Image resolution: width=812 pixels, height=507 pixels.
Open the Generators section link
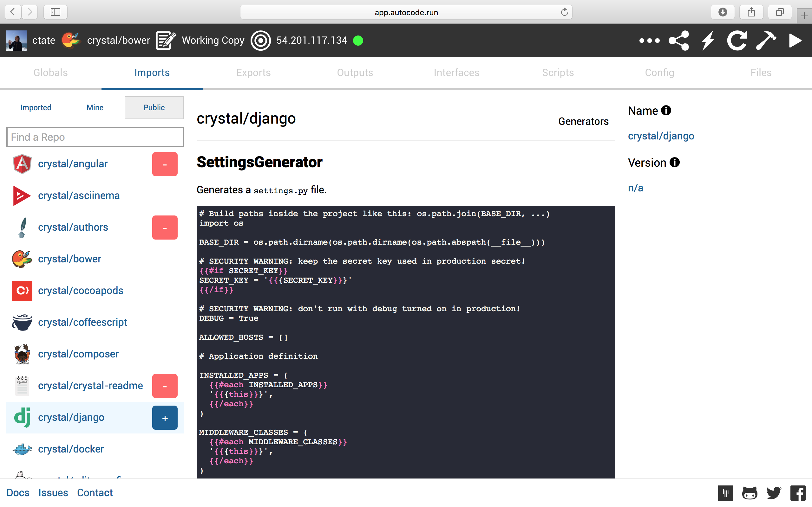point(583,121)
